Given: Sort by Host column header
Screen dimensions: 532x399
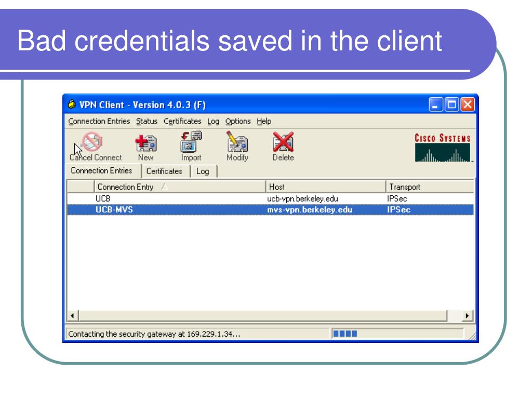Looking at the screenshot, I should (x=326, y=187).
